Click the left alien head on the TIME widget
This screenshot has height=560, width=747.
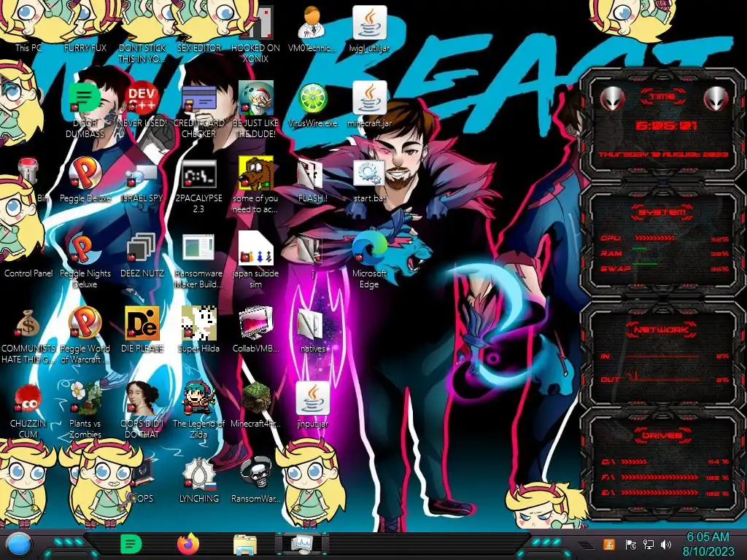click(x=612, y=98)
